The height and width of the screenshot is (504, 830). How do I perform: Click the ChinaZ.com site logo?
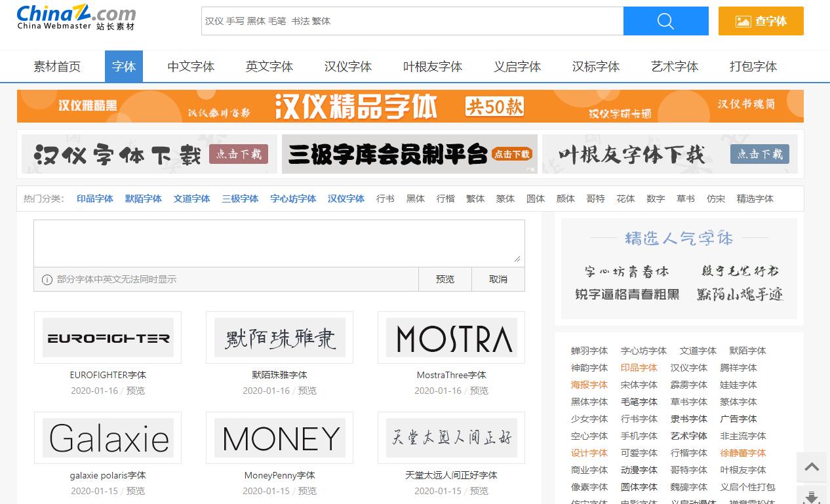pyautogui.click(x=76, y=18)
